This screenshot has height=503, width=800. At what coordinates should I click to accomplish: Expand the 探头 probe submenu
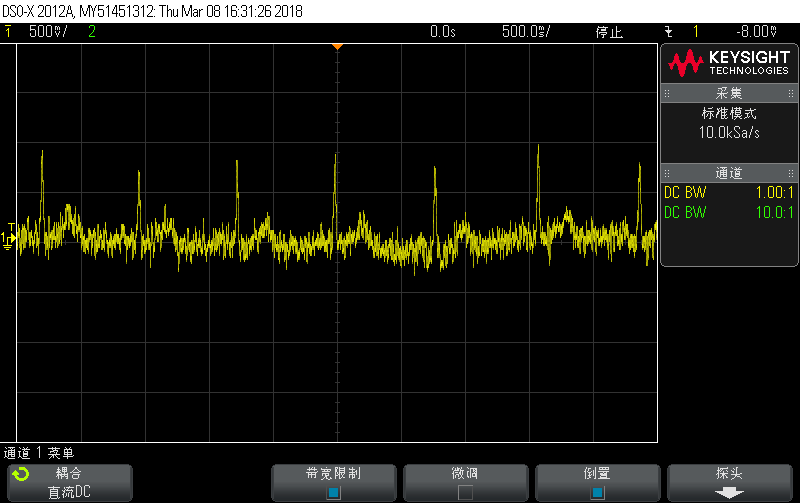click(729, 482)
